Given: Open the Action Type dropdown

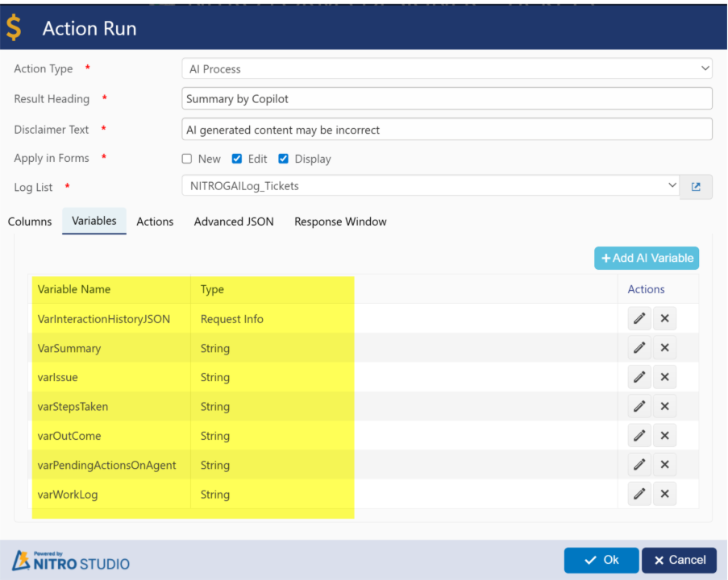Looking at the screenshot, I should point(446,69).
